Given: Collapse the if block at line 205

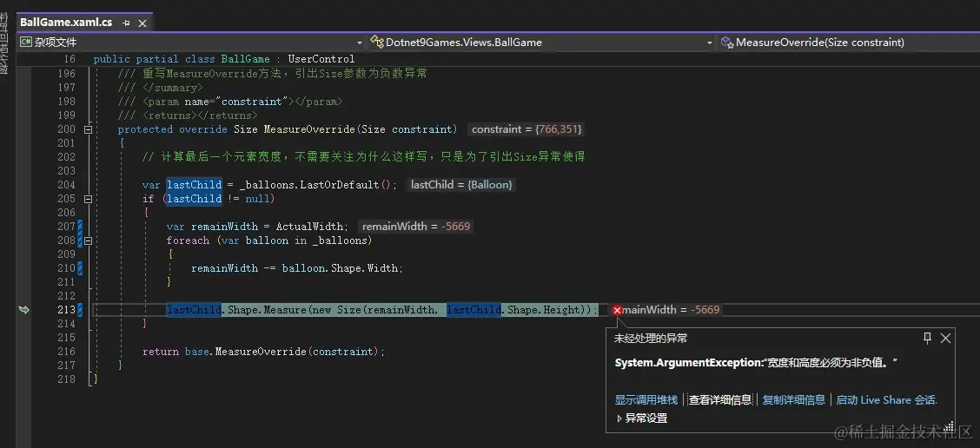Looking at the screenshot, I should 88,199.
